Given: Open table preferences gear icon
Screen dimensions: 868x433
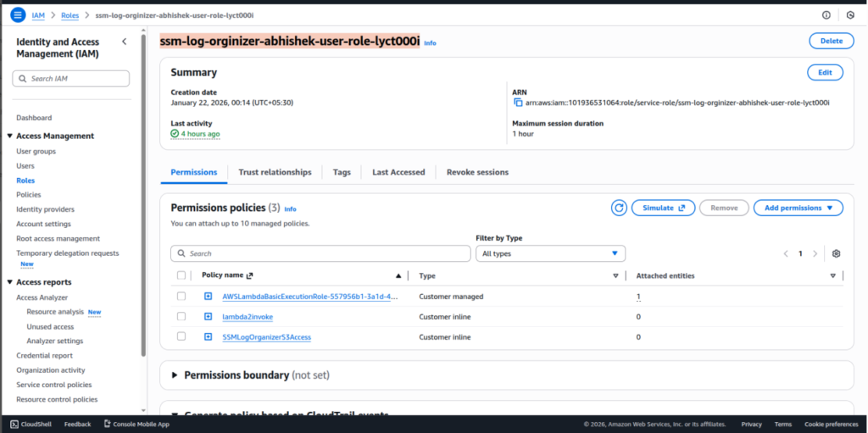Looking at the screenshot, I should click(836, 253).
